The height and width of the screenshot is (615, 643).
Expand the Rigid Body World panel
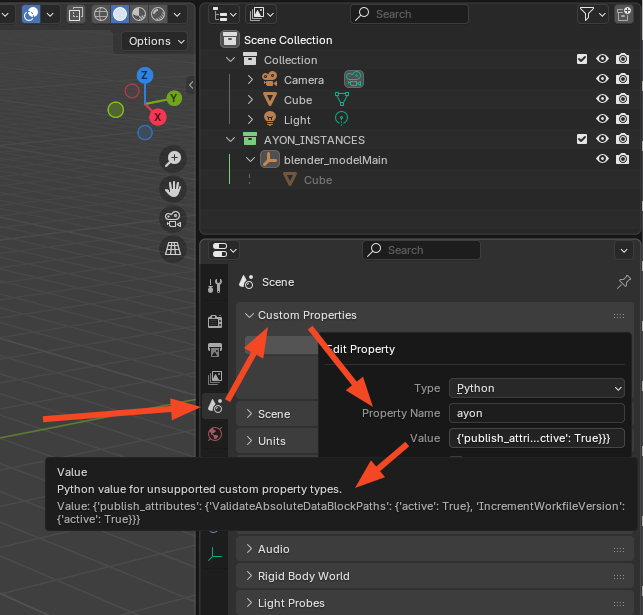[x=303, y=575]
